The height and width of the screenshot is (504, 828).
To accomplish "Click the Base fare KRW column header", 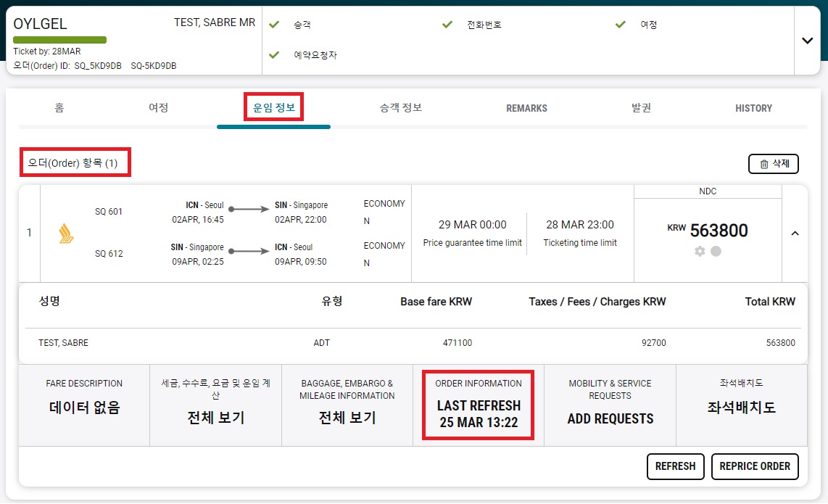I will coord(436,302).
